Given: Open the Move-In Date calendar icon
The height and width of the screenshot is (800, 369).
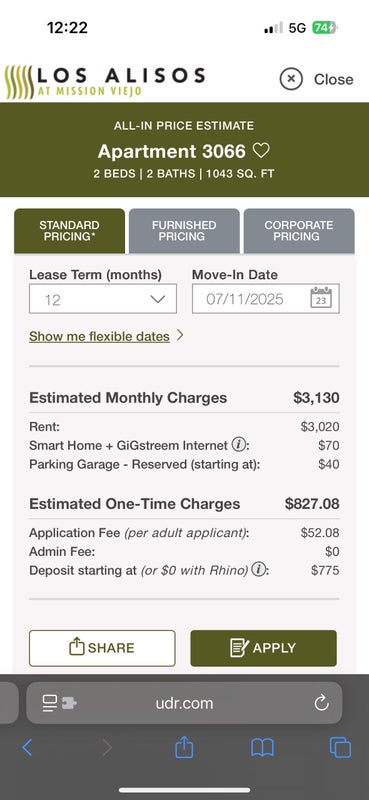Looking at the screenshot, I should pos(321,298).
